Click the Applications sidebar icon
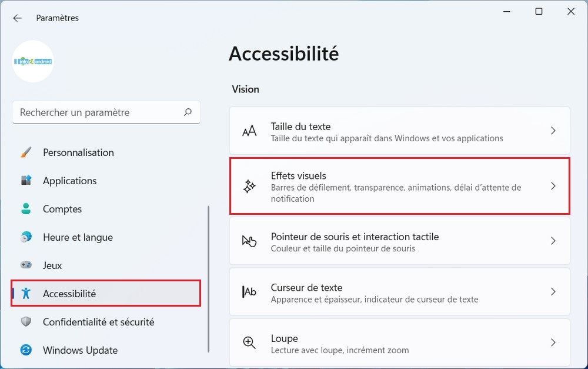Image resolution: width=588 pixels, height=369 pixels. point(26,181)
